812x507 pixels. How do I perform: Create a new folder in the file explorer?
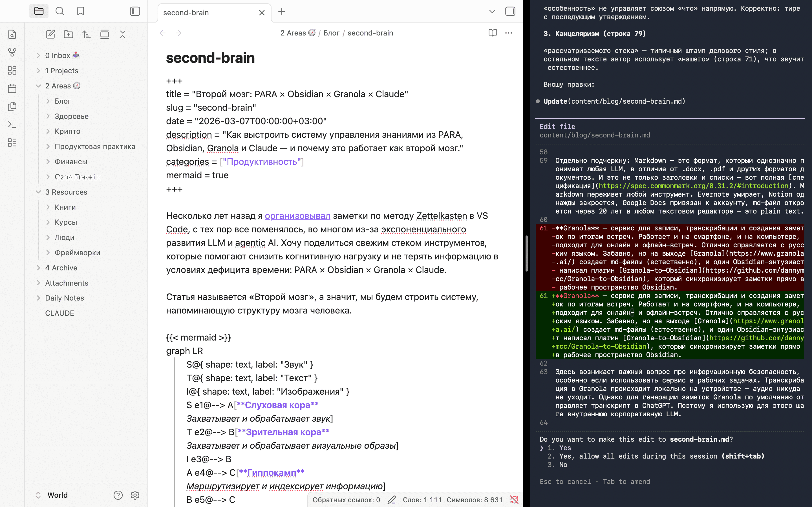69,34
